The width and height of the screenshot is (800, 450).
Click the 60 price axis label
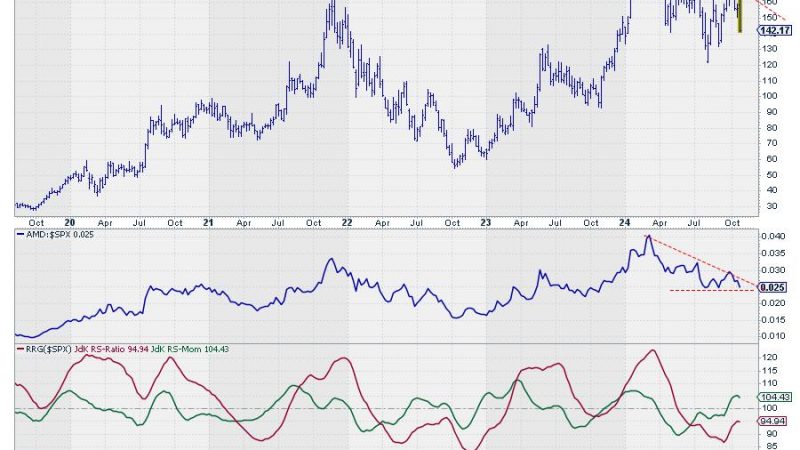(x=772, y=159)
